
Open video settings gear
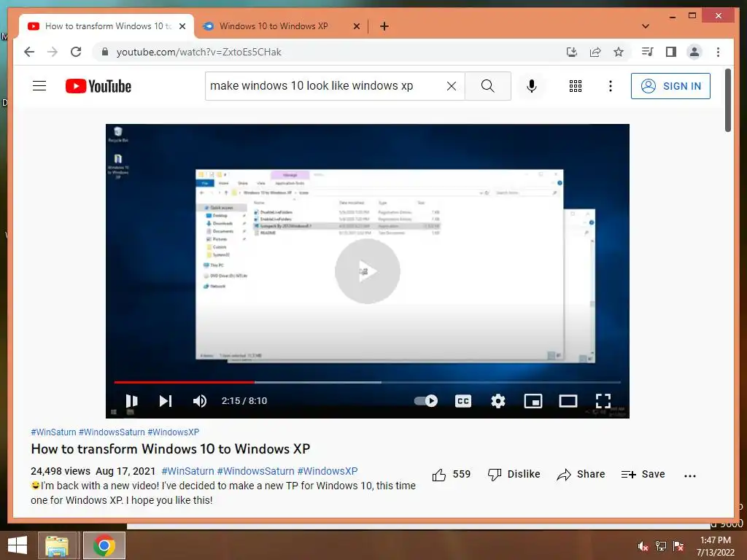pos(498,401)
